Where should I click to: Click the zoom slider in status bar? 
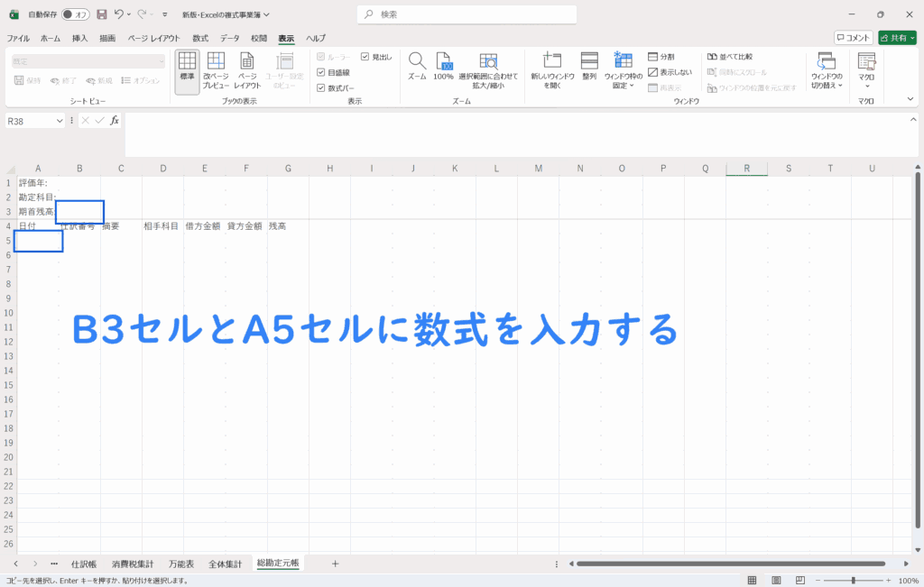point(854,581)
